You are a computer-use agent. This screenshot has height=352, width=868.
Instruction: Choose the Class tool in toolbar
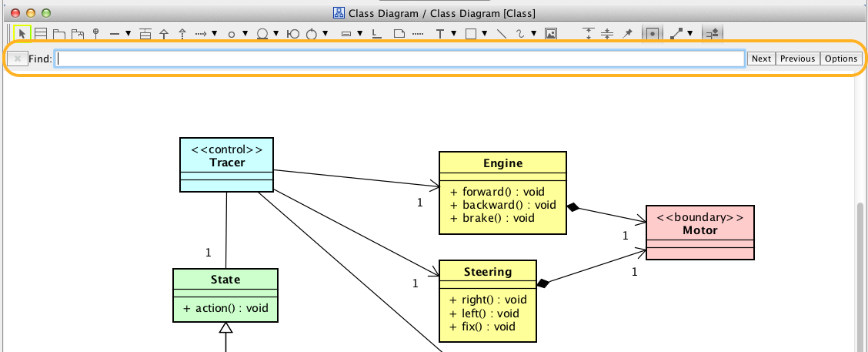[x=41, y=34]
